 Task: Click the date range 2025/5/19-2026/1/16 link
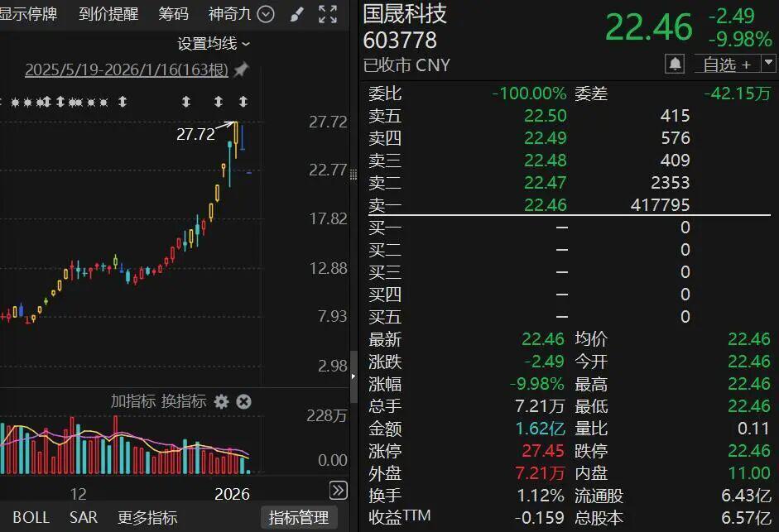pos(126,70)
